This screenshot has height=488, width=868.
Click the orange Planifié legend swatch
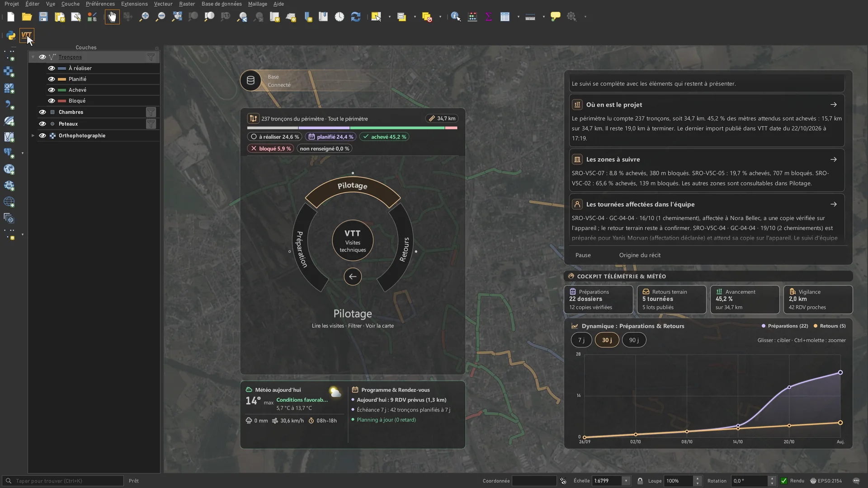coord(62,79)
